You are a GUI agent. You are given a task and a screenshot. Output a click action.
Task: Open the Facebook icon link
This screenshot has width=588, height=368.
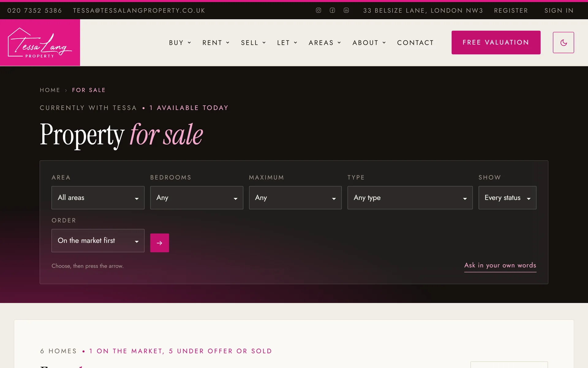[332, 10]
